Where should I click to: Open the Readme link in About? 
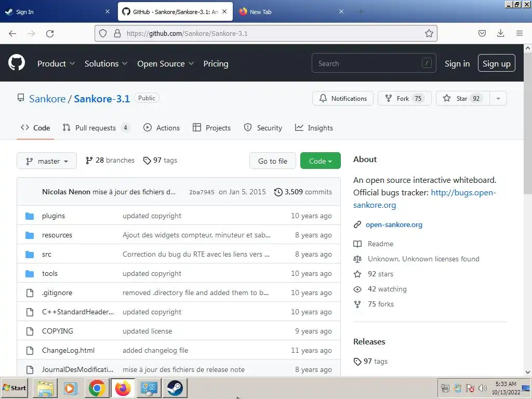pyautogui.click(x=380, y=244)
